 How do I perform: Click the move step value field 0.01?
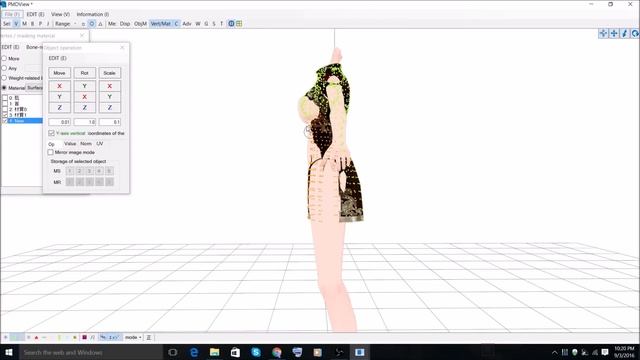60,122
